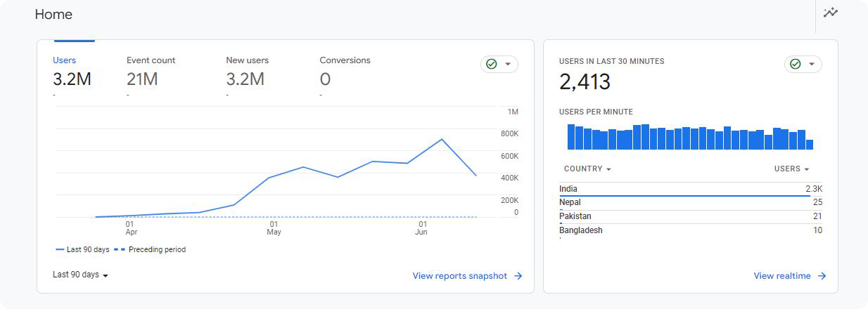
Task: Click the green check status icon on Users card
Action: coord(492,64)
